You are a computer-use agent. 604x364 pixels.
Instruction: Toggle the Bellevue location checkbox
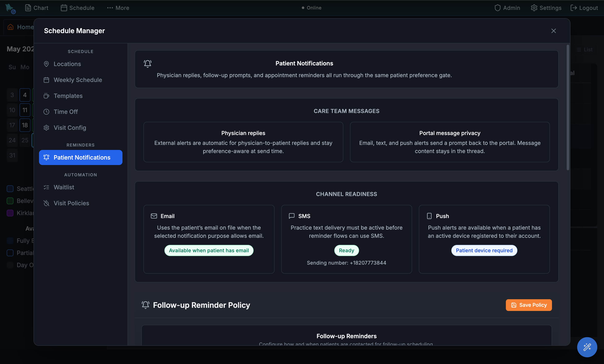pyautogui.click(x=10, y=201)
